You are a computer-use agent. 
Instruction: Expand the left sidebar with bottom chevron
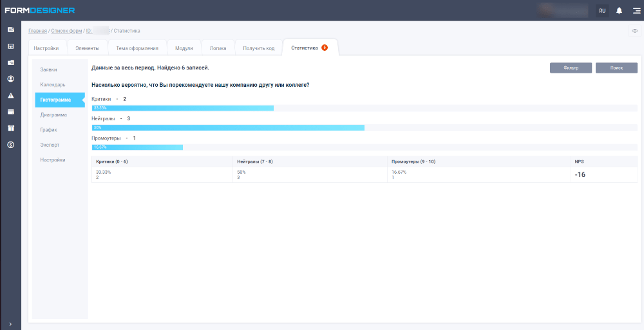point(10,324)
